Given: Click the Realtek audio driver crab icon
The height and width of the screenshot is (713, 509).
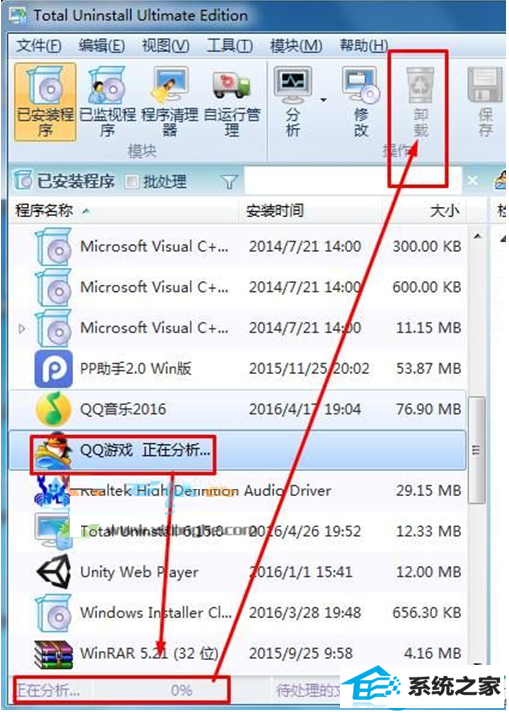Looking at the screenshot, I should [x=53, y=491].
